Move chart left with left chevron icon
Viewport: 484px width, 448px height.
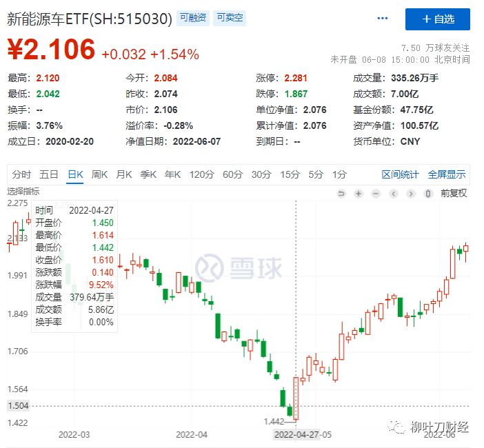393,194
